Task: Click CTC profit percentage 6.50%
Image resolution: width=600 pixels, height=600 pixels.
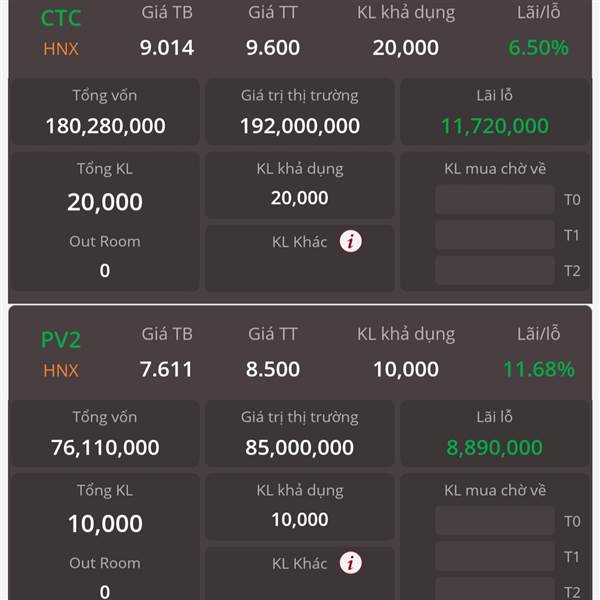Action: tap(538, 48)
